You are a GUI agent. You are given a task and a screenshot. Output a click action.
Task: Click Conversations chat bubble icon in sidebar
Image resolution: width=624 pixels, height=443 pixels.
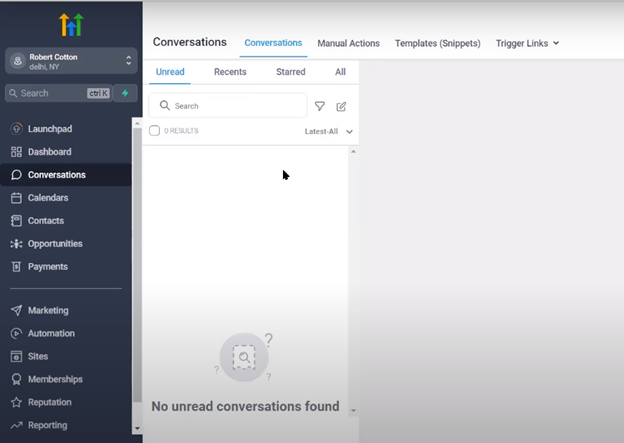(x=16, y=175)
